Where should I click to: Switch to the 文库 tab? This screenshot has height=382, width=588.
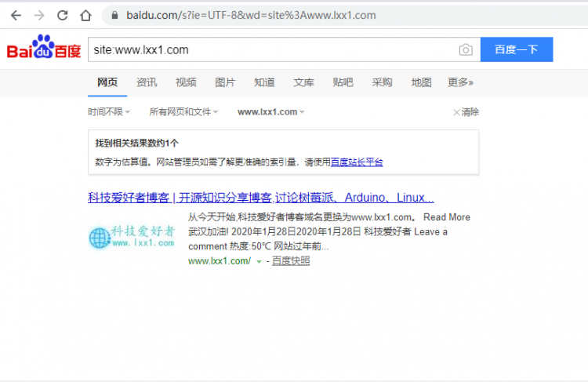[303, 82]
